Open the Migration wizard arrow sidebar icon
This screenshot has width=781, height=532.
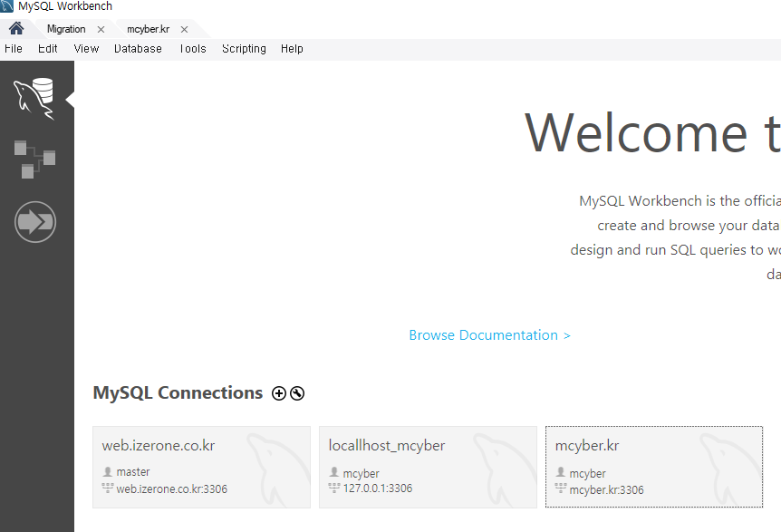pos(34,222)
